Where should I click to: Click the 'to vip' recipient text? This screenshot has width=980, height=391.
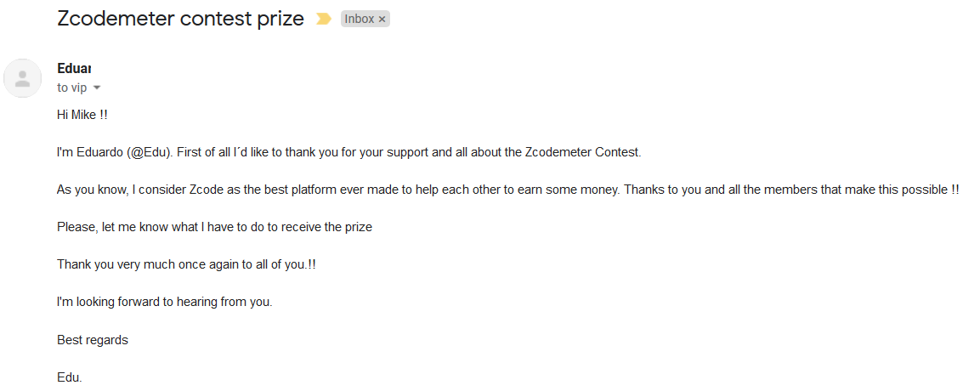pyautogui.click(x=72, y=88)
